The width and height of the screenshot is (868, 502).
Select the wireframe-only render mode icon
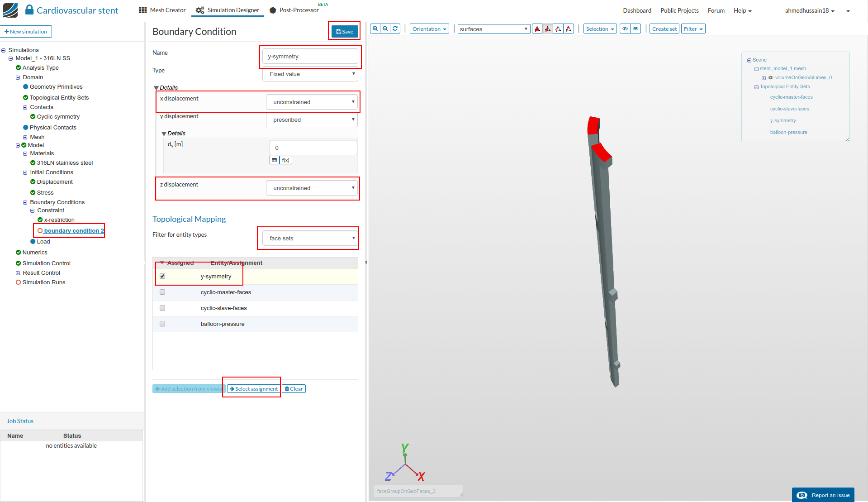[558, 28]
